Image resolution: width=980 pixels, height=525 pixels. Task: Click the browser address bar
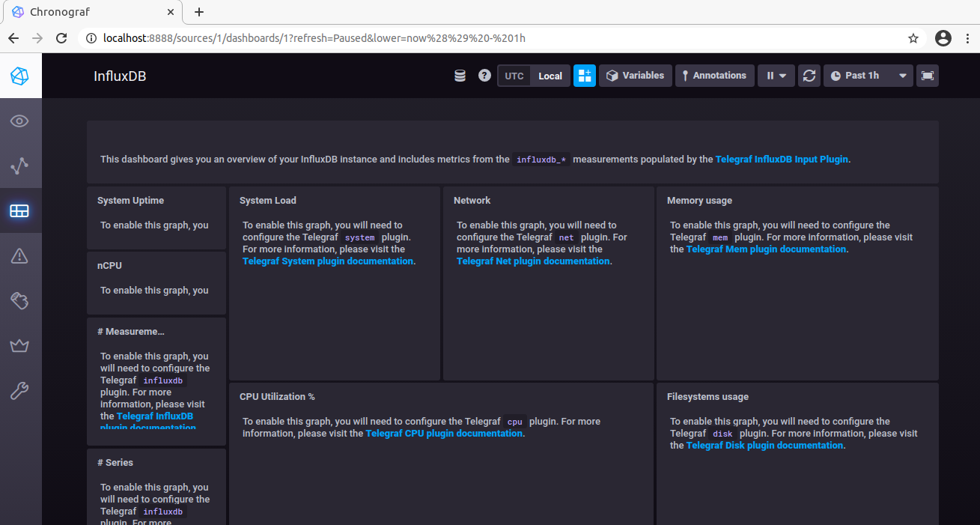[x=494, y=38]
